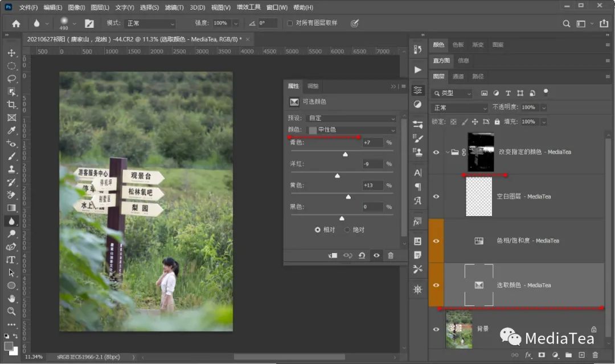The height and width of the screenshot is (364, 615).
Task: Toggle adjustment visibility eye in Properties panel
Action: pos(376,255)
